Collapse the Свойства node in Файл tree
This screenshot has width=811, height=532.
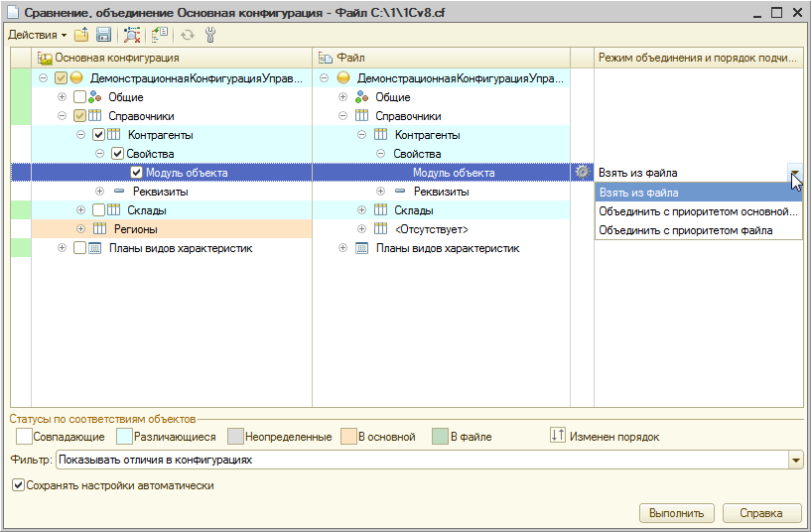coord(380,154)
